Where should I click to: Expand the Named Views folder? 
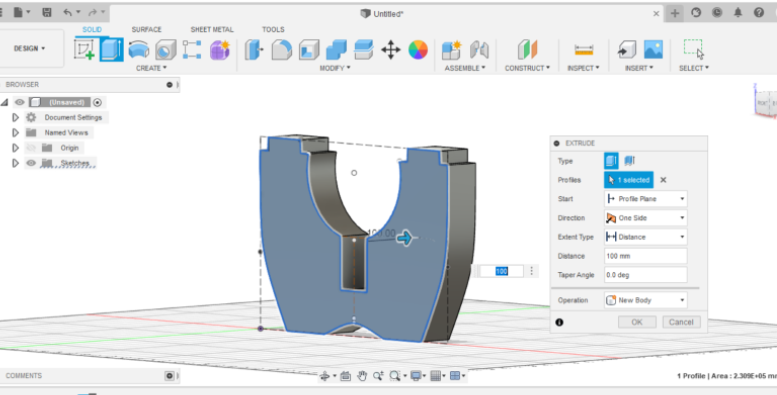click(x=15, y=133)
